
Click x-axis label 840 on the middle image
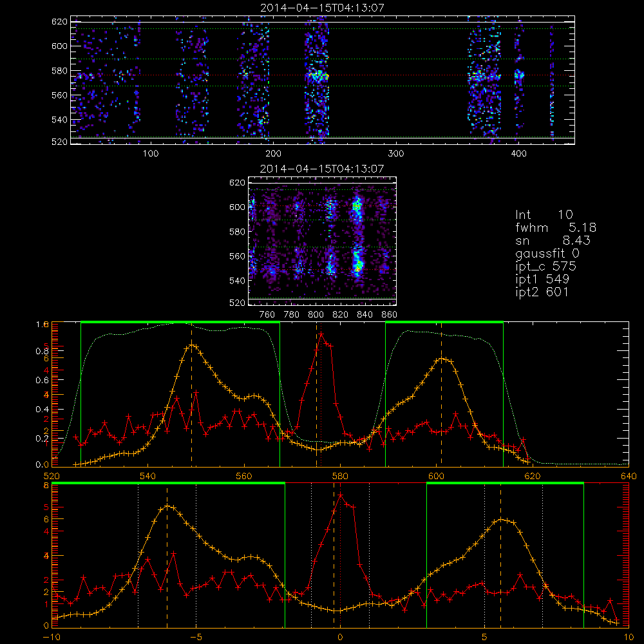tap(365, 315)
